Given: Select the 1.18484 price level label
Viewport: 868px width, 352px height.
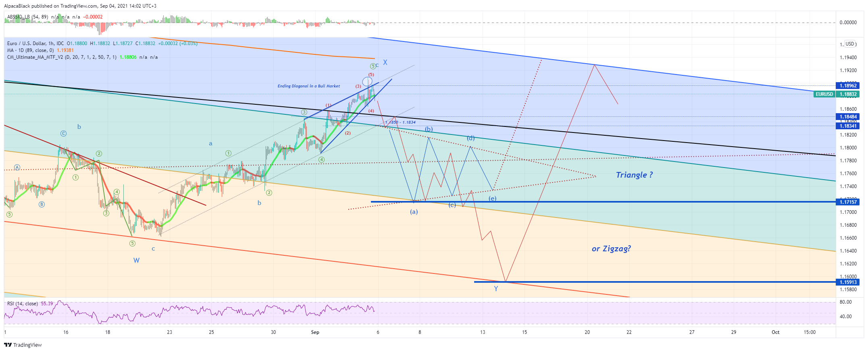Looking at the screenshot, I should click(848, 117).
